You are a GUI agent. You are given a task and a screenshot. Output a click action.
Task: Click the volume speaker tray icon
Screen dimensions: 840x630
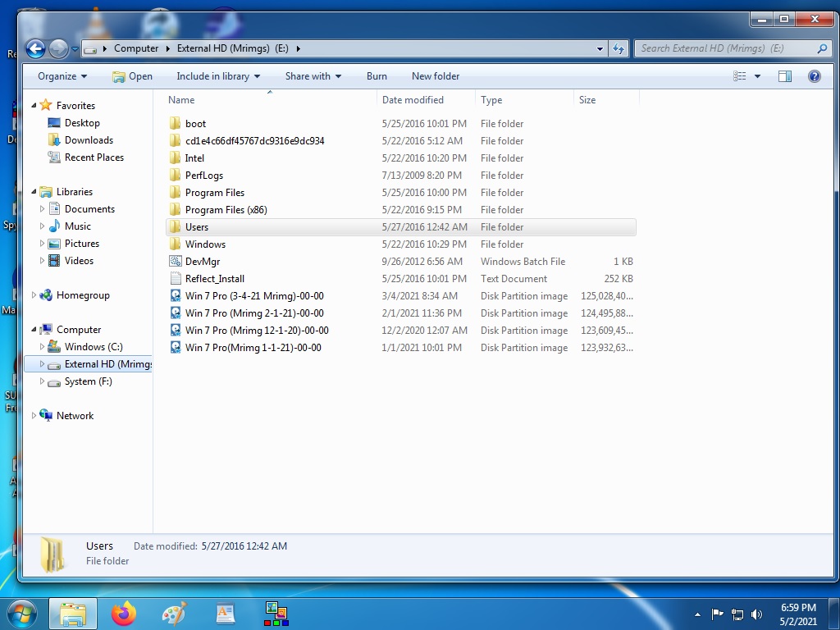coord(756,614)
